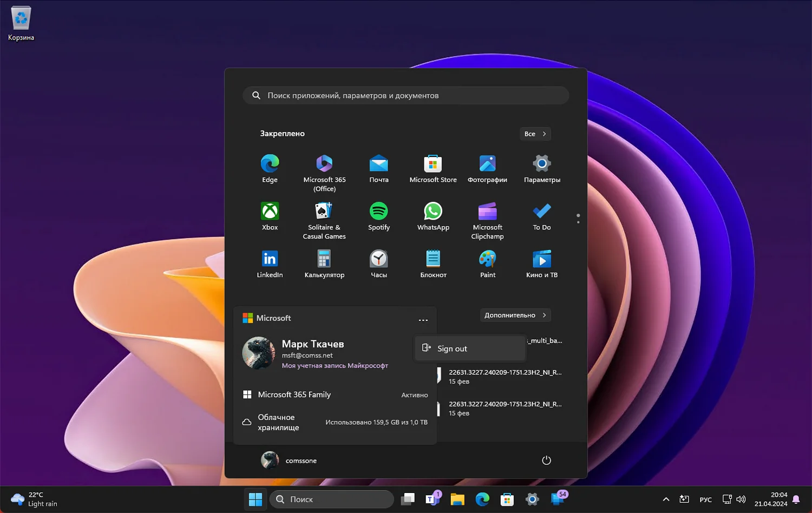Expand Дополнительно recommended list
Screen dimensions: 812x513
pos(515,315)
